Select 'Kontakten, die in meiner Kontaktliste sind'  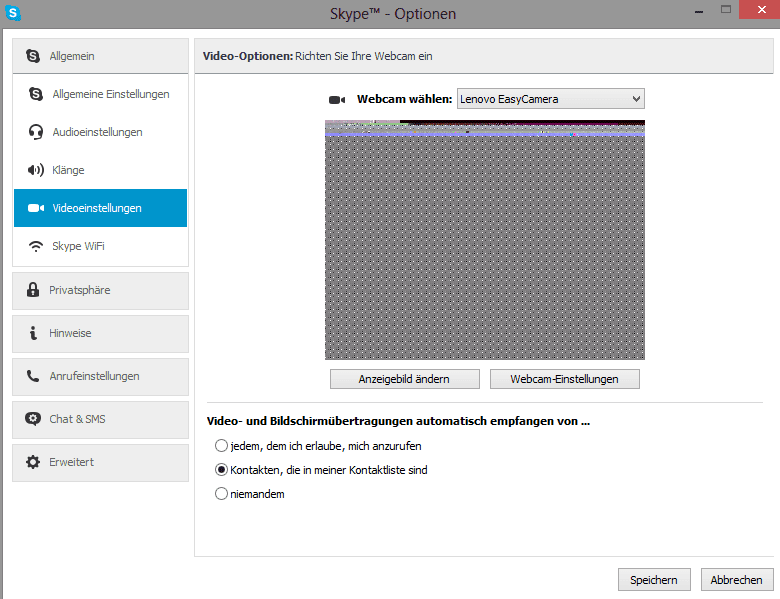coord(221,470)
